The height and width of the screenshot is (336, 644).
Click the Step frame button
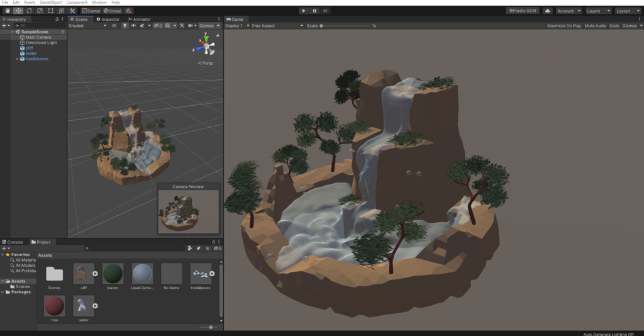click(325, 11)
